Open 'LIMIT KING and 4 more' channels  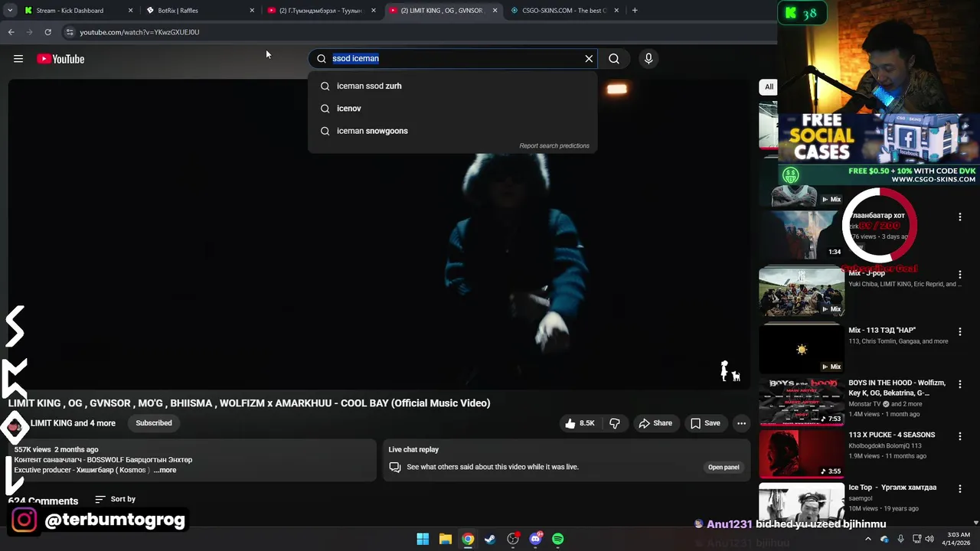point(73,423)
